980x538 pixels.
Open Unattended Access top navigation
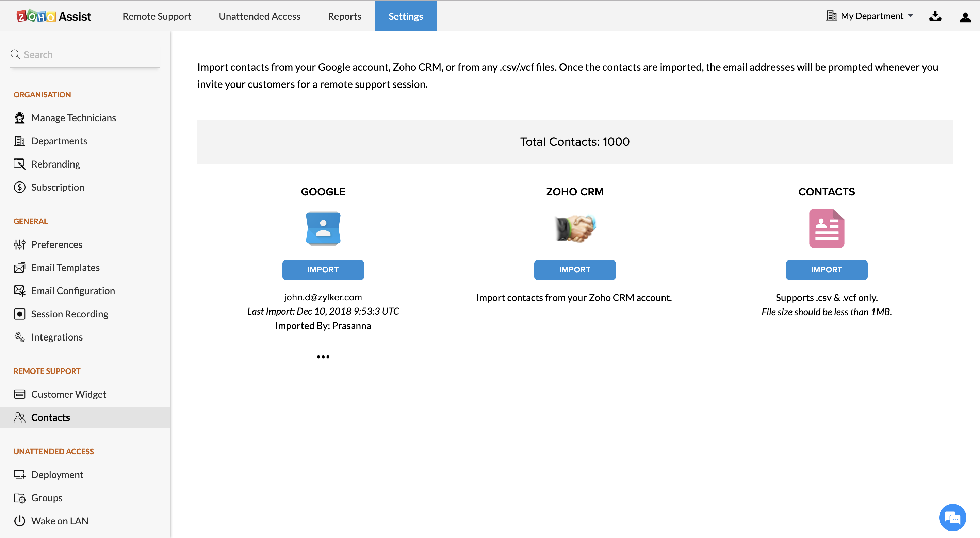(260, 16)
